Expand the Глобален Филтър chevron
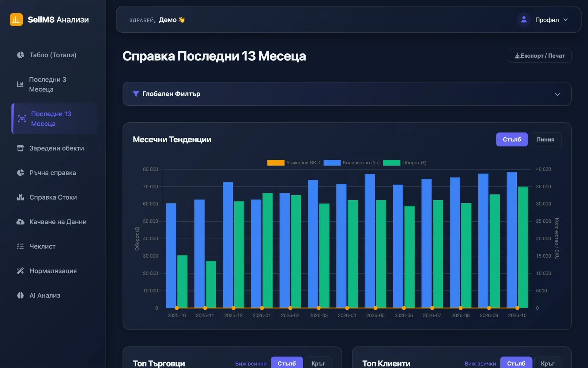Viewport: 588px width, 368px height. [557, 94]
